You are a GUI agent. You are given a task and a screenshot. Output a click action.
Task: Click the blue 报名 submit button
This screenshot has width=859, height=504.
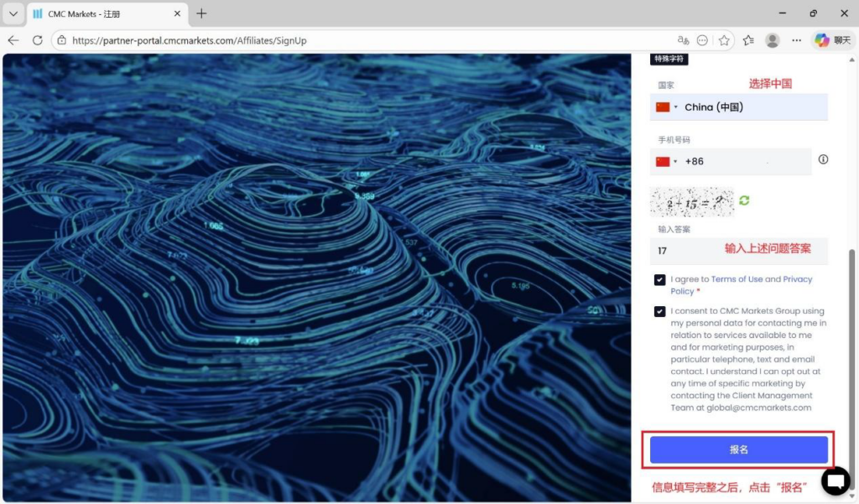(x=738, y=449)
